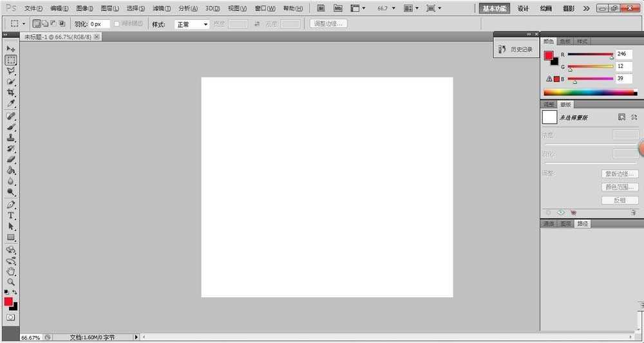Select the Pen tool
This screenshot has height=343, width=644.
[x=11, y=204]
